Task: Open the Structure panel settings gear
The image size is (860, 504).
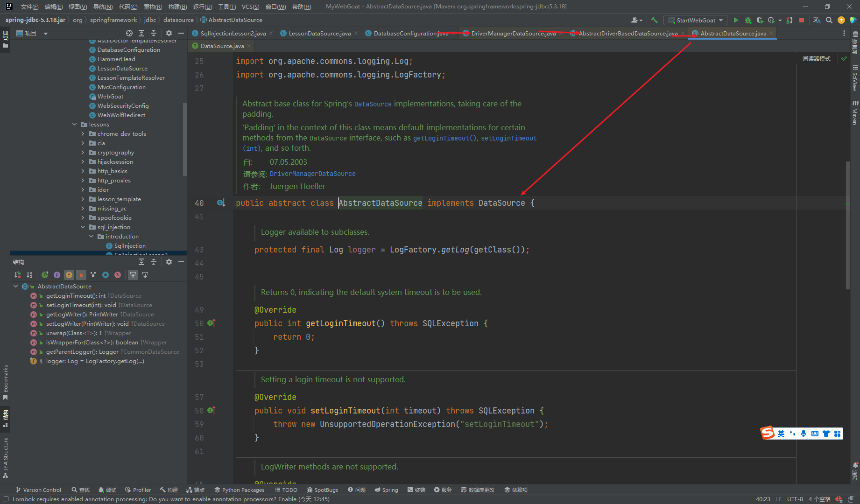Action: (x=169, y=262)
